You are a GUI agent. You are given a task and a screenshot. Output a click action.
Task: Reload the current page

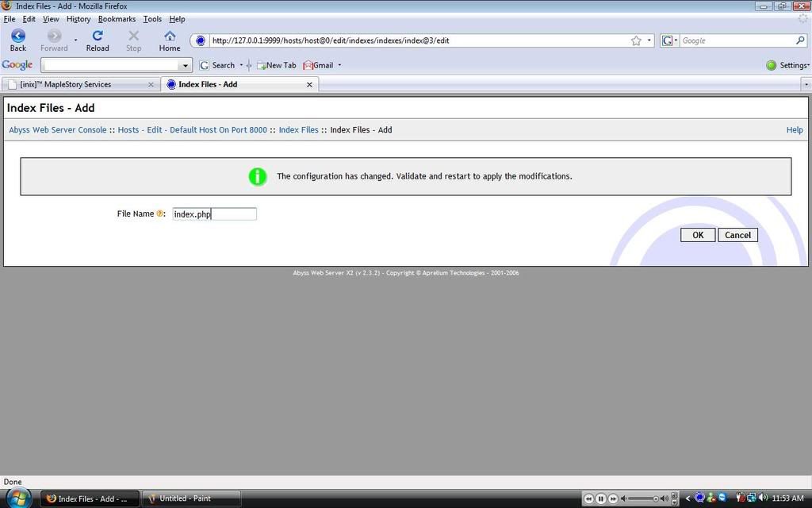pos(98,40)
